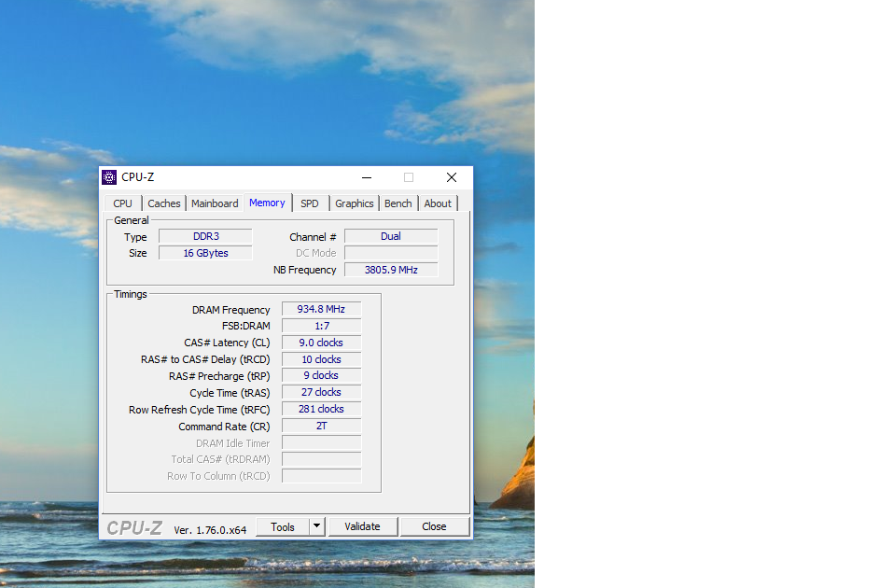Click the tRCD value 10 clocks
This screenshot has height=588, width=893.
pyautogui.click(x=322, y=359)
